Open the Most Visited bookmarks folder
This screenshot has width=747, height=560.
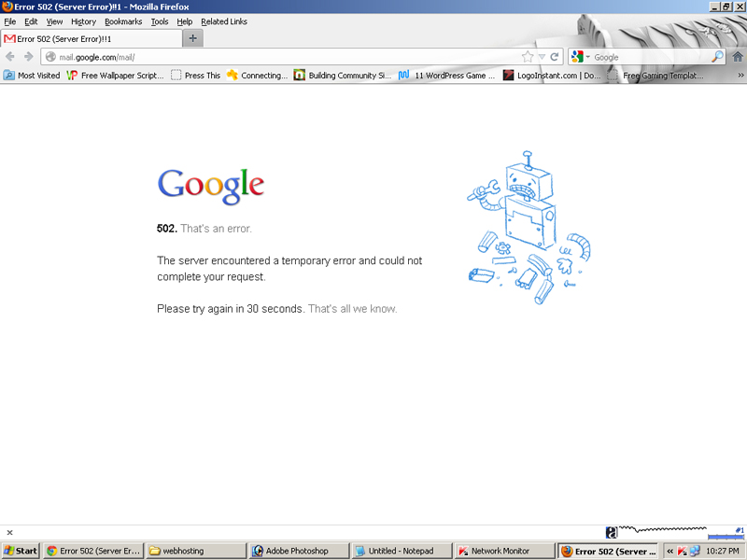point(32,76)
